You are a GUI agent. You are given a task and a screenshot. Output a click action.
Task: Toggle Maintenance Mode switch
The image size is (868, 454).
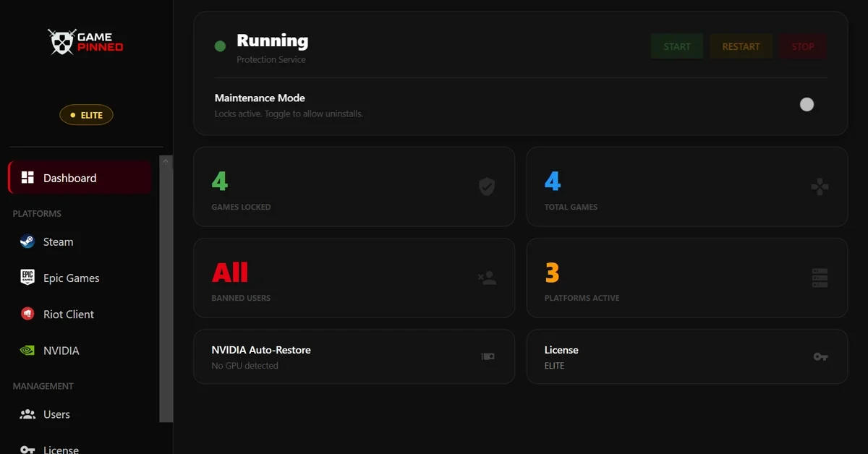pyautogui.click(x=807, y=105)
